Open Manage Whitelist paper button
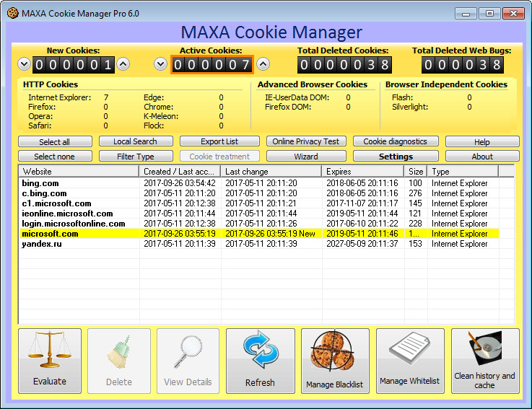Screen dimensions: 532x409 click(x=410, y=361)
